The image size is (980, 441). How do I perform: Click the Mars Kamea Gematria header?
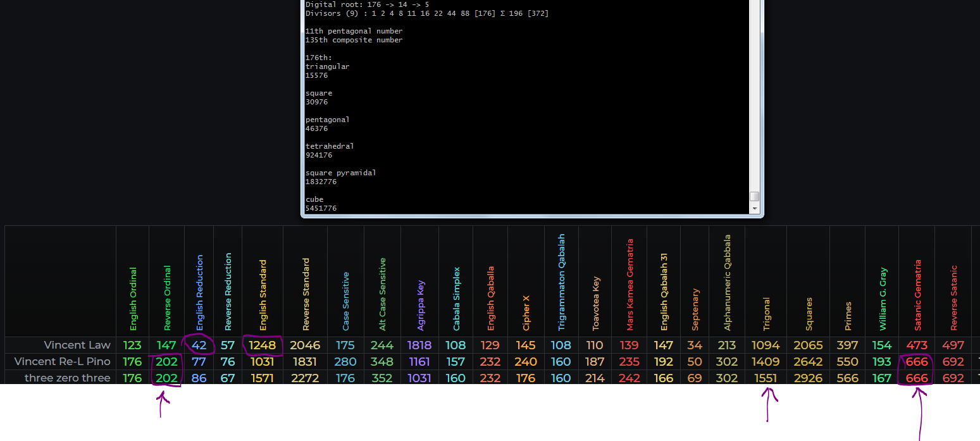point(630,285)
